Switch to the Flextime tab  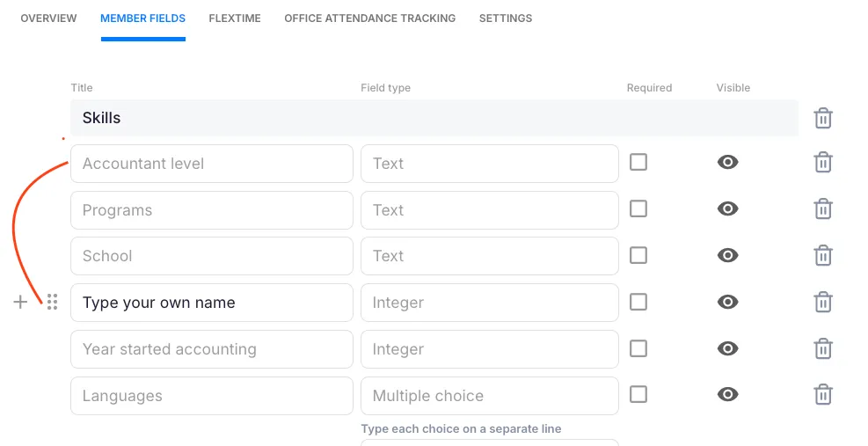[235, 18]
